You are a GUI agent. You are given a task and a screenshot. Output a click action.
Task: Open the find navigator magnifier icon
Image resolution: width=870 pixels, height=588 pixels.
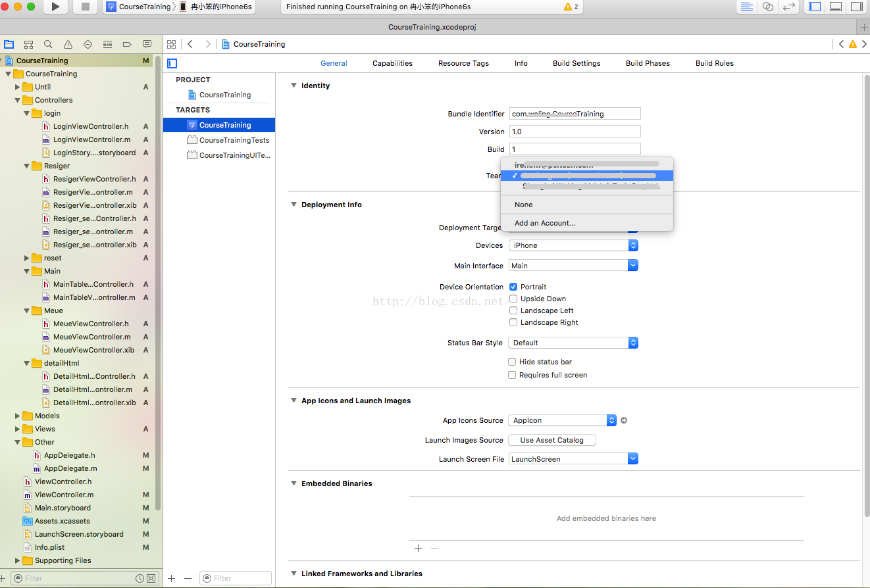pos(48,44)
